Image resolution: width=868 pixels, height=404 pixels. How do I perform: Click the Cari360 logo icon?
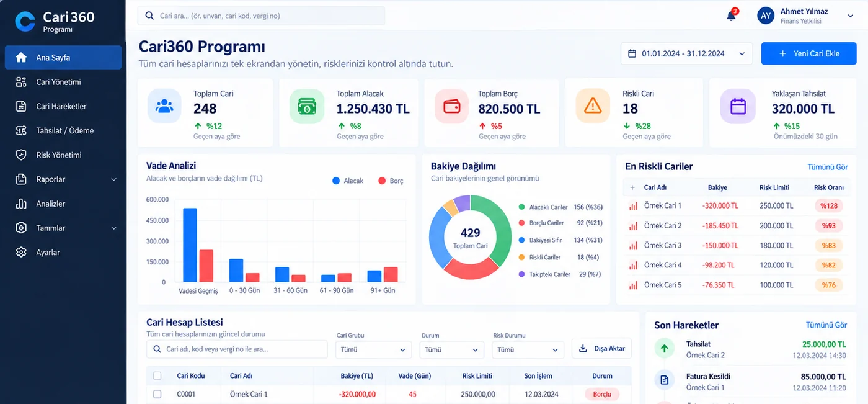tap(25, 21)
